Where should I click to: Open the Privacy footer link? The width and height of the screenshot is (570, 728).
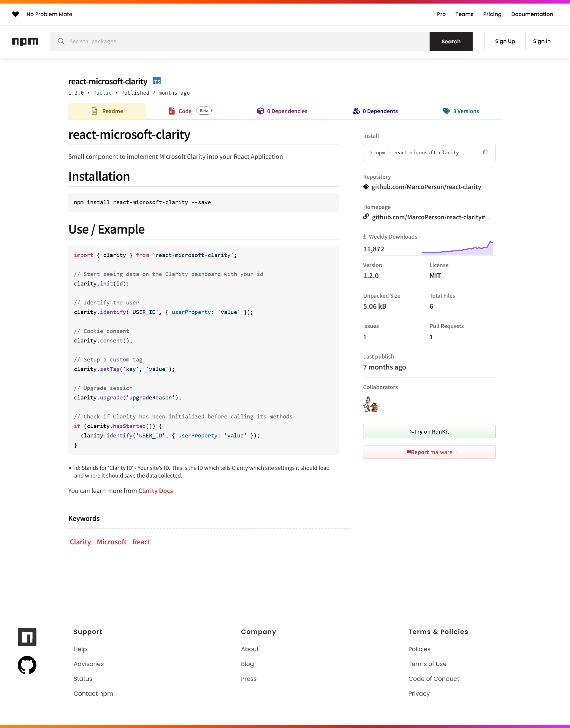419,694
